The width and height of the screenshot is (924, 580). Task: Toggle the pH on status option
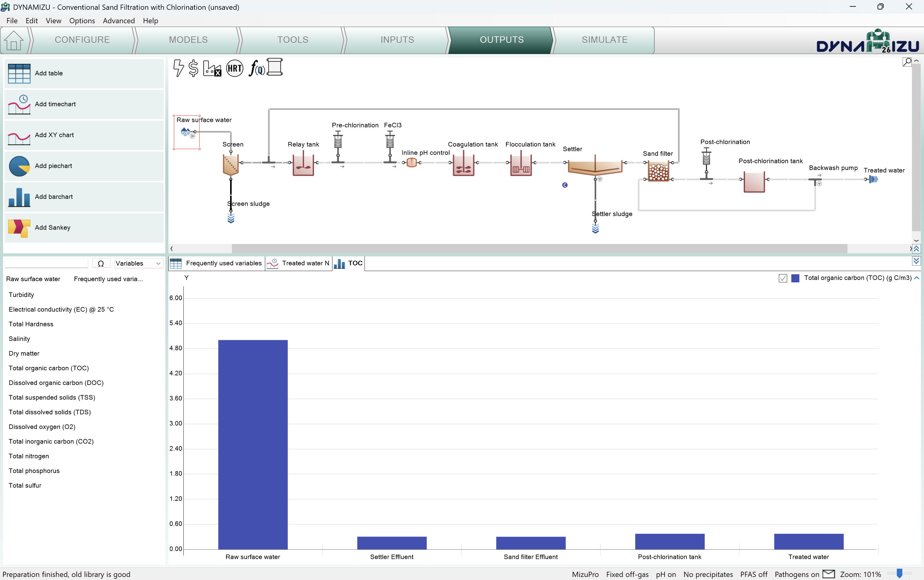coord(665,574)
